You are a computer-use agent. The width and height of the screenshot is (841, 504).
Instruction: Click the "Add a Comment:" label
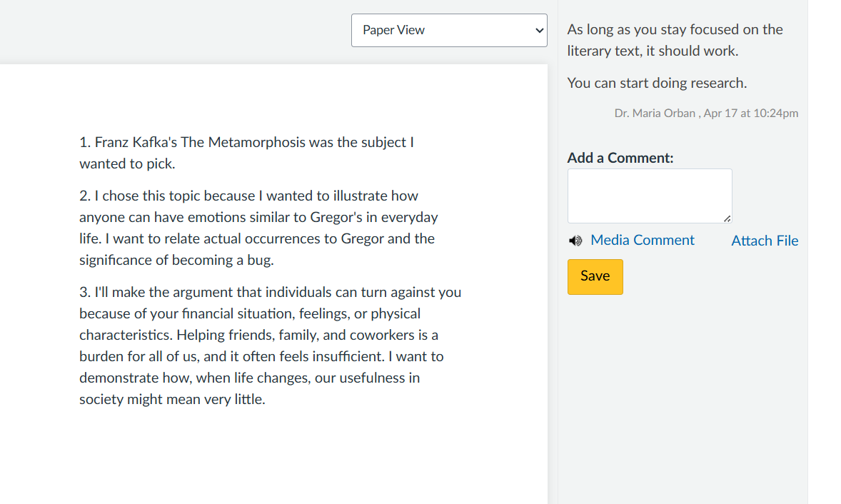point(620,158)
